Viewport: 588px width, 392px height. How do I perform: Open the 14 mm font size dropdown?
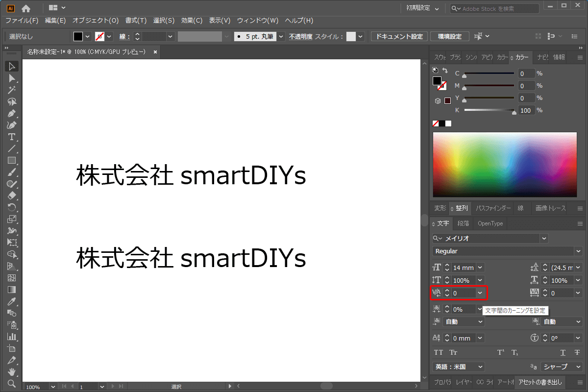click(480, 268)
